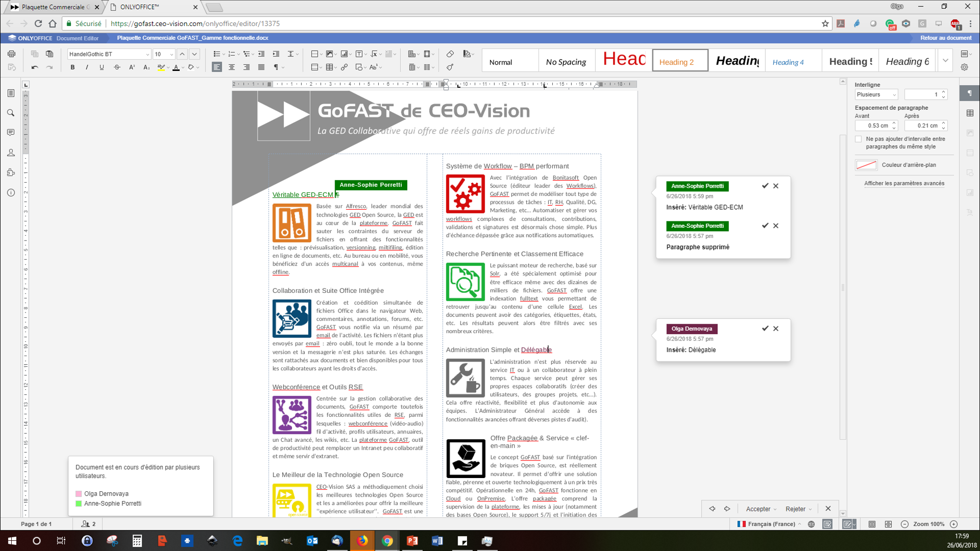Switch to the Plaquette Commerciale browser tab
The height and width of the screenshot is (551, 980).
[x=54, y=7]
